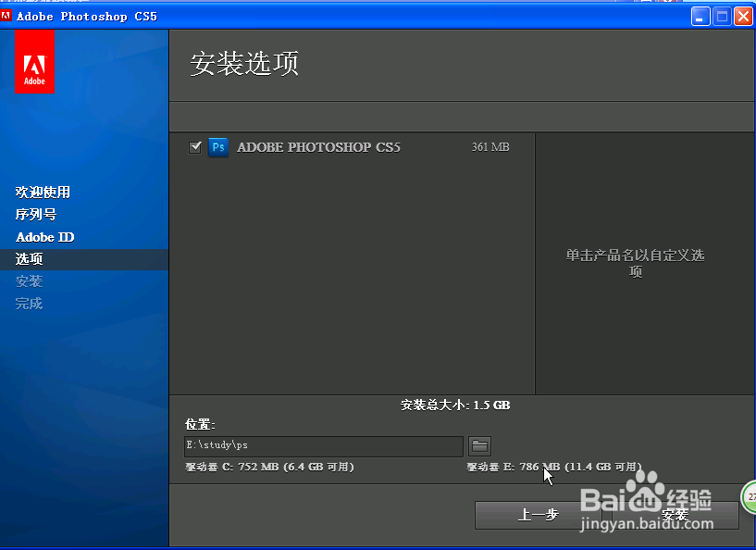The image size is (756, 550).
Task: Select Adobe ID step in the sidebar
Action: [x=45, y=237]
